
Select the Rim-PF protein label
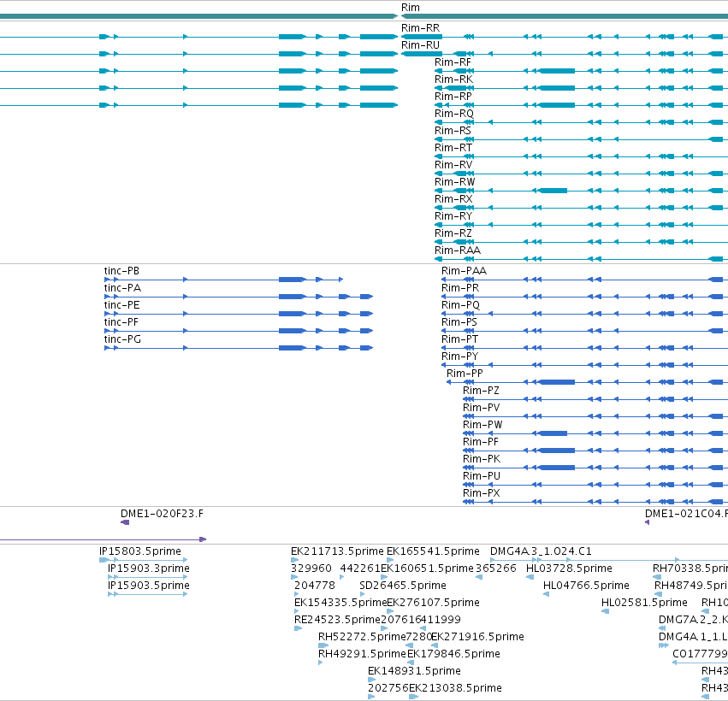(481, 443)
